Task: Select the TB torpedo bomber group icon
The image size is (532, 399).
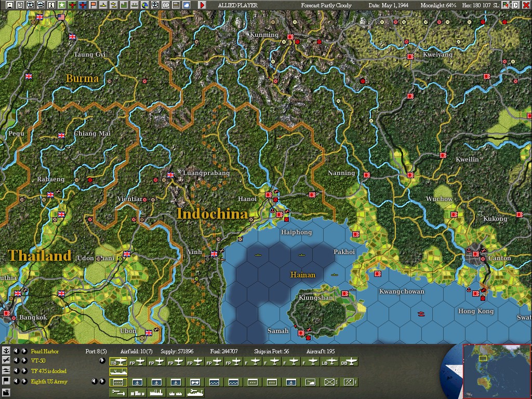Action: [x=118, y=362]
